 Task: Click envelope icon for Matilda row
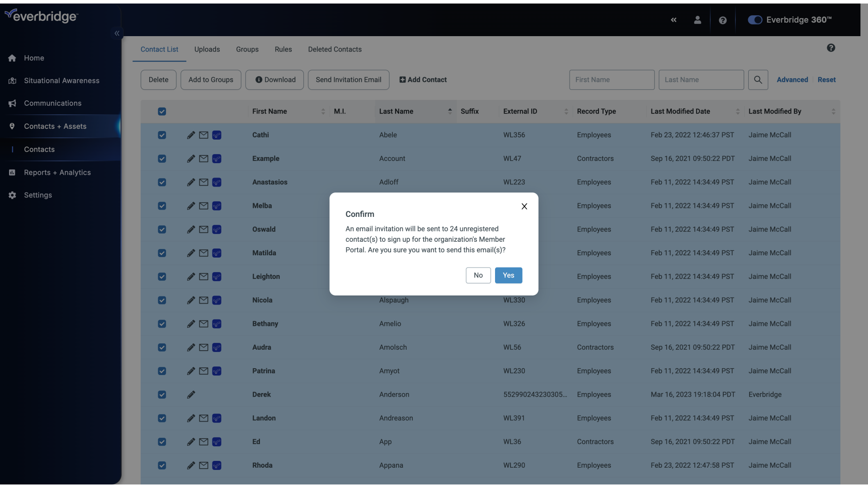click(204, 253)
